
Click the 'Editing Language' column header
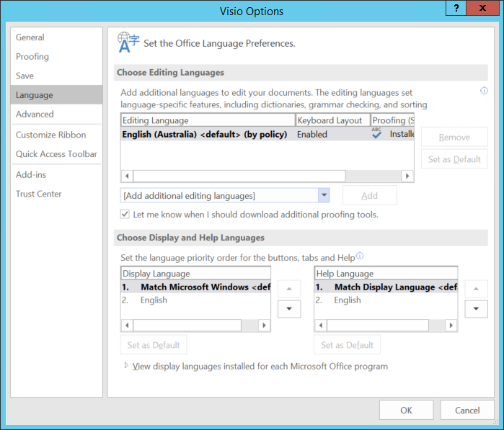208,120
